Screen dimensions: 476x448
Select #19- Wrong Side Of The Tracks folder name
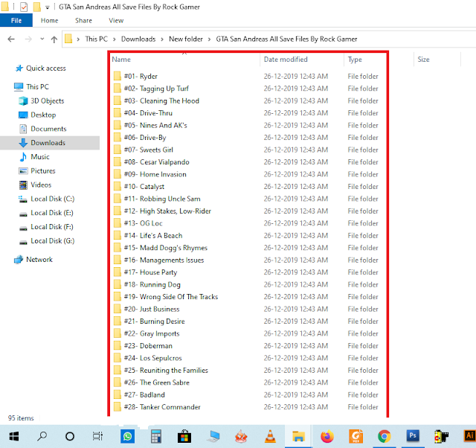[x=171, y=296]
